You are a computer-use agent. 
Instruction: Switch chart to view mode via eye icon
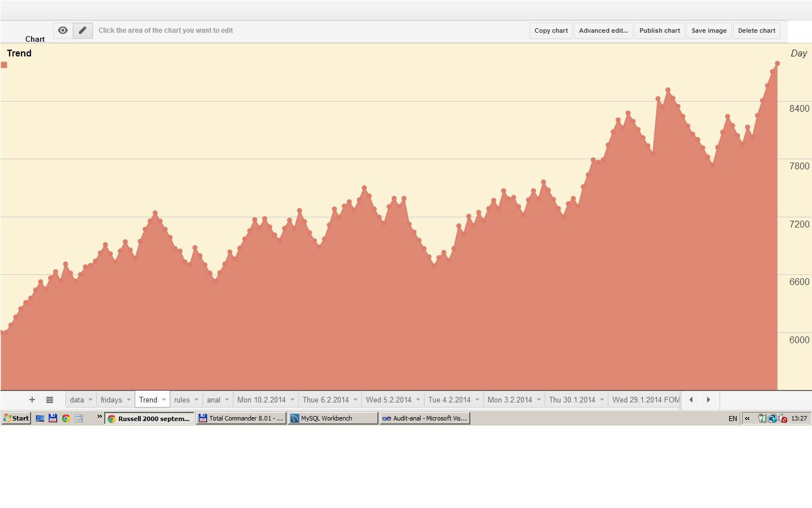click(x=63, y=30)
